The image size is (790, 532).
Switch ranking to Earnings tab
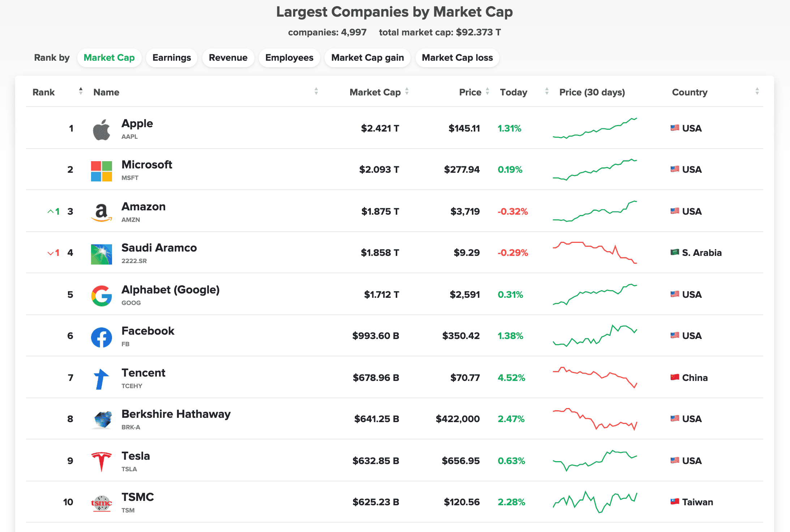172,58
